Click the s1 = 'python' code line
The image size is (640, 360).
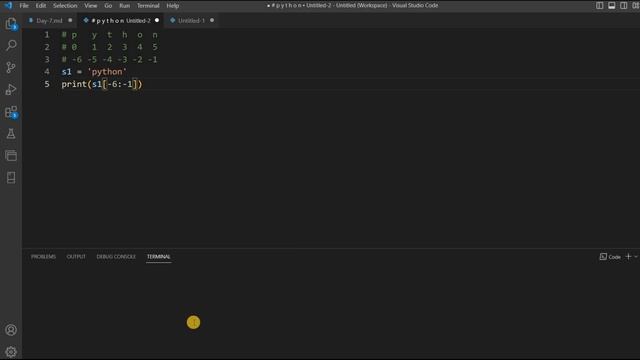pos(94,72)
